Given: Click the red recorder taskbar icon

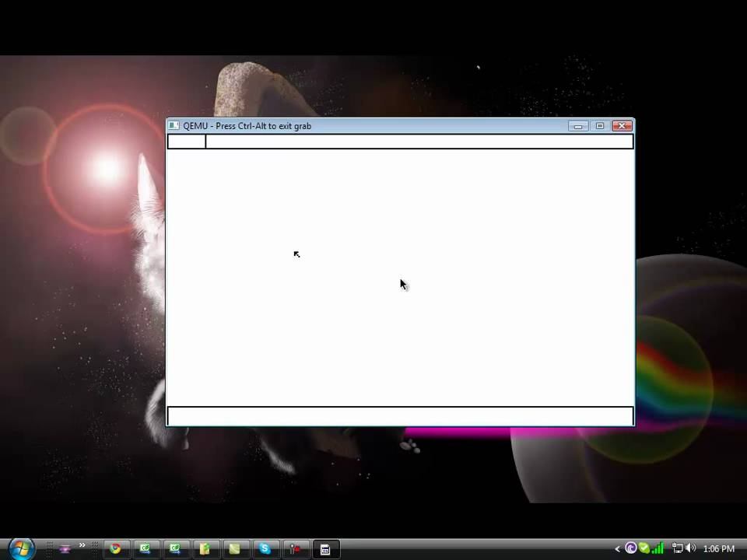Looking at the screenshot, I should pos(295,548).
